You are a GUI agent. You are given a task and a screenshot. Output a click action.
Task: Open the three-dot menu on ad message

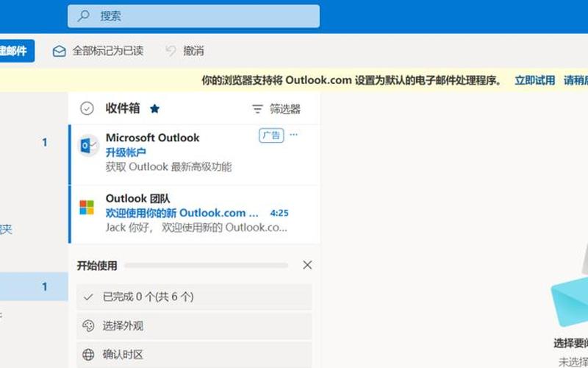coord(293,135)
